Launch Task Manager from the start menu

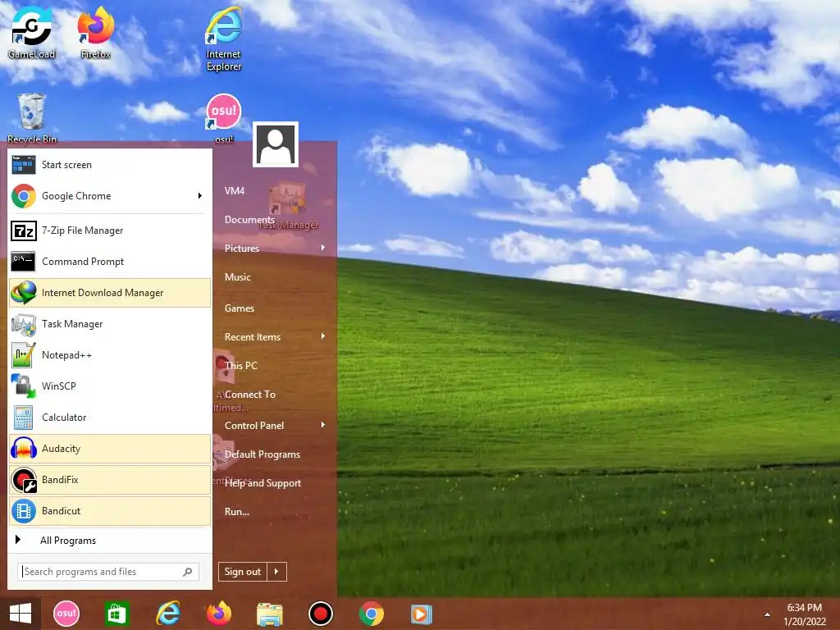110,324
